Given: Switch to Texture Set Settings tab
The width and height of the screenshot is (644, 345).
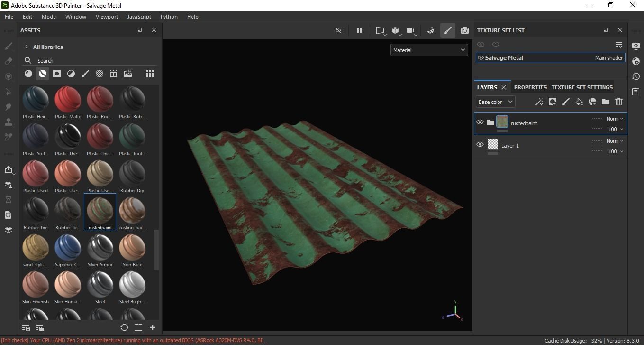Looking at the screenshot, I should [x=582, y=87].
